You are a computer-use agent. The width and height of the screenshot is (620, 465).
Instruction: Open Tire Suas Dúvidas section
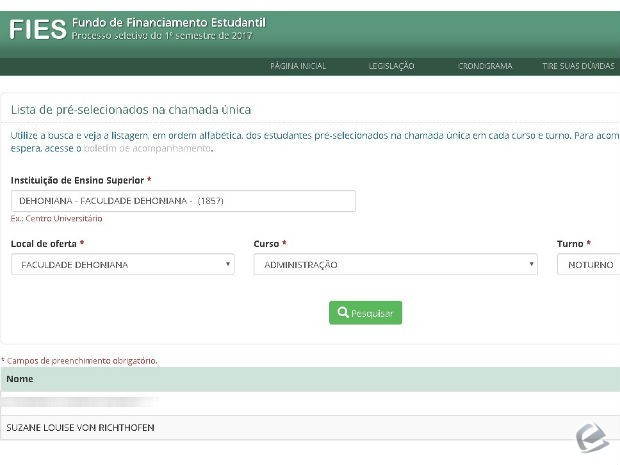[578, 66]
